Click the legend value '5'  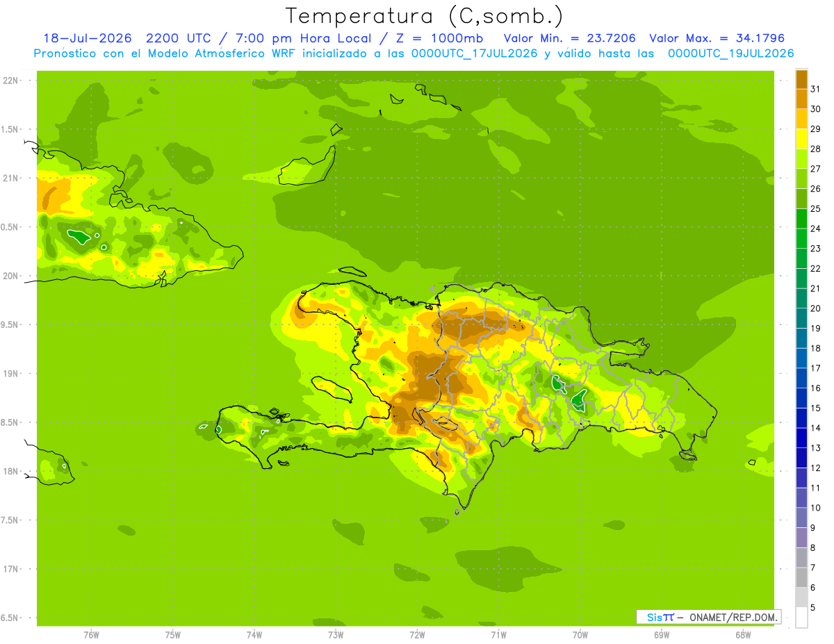click(x=813, y=608)
